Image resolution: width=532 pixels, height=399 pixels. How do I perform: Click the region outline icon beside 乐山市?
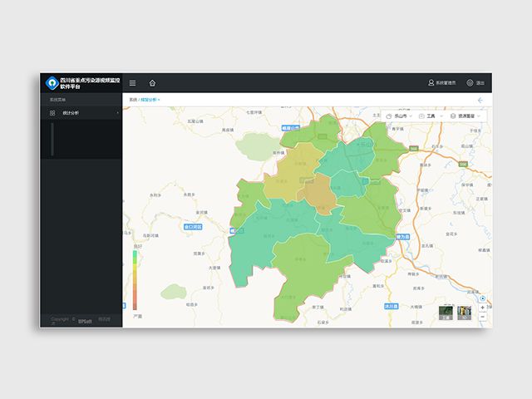pos(389,116)
